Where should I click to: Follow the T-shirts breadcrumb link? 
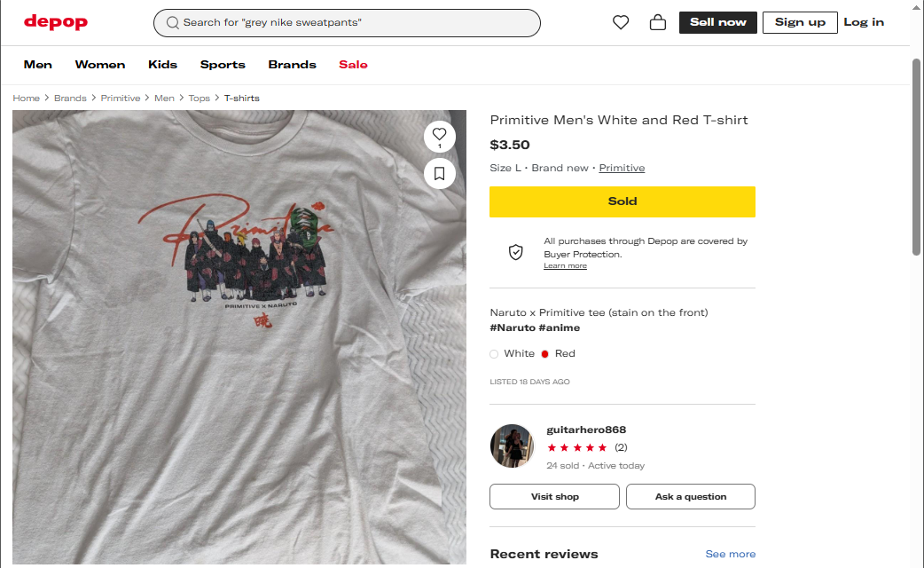tap(241, 99)
